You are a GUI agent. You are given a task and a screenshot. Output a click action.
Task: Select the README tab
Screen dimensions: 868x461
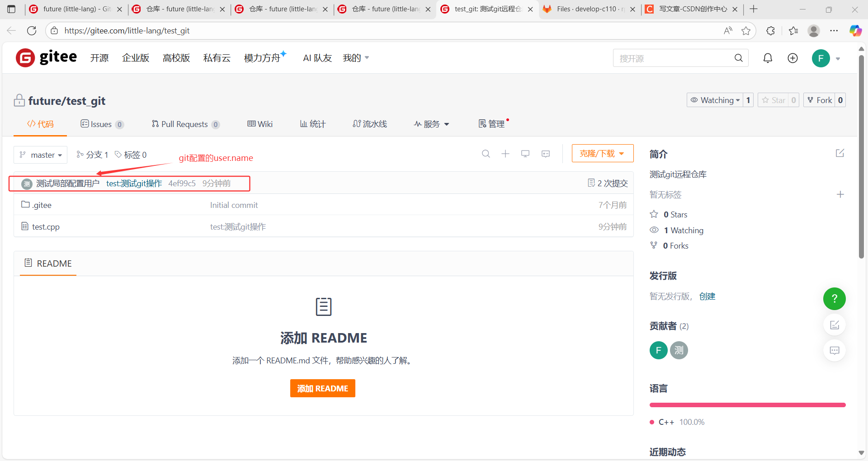click(x=48, y=263)
